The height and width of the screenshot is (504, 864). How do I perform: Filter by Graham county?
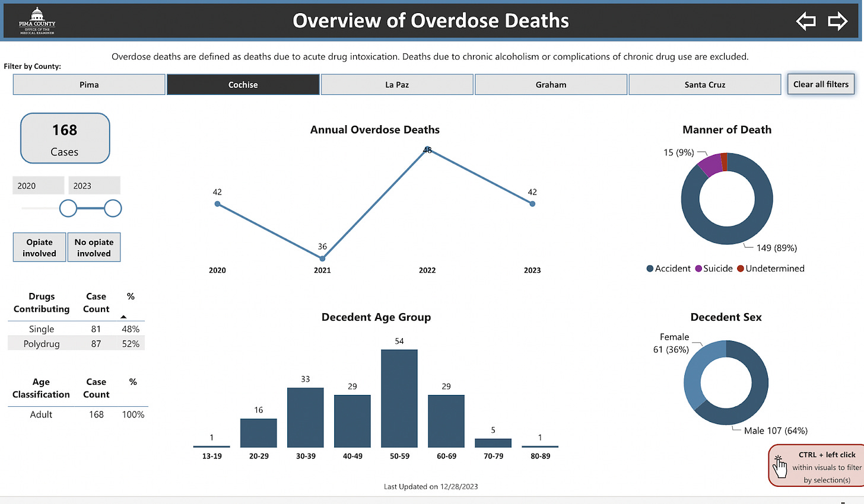(x=551, y=85)
